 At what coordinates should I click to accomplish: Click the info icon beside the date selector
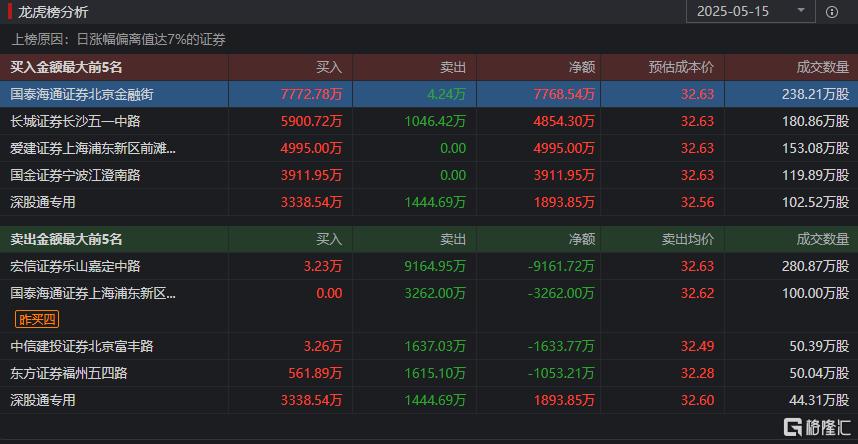pyautogui.click(x=831, y=12)
